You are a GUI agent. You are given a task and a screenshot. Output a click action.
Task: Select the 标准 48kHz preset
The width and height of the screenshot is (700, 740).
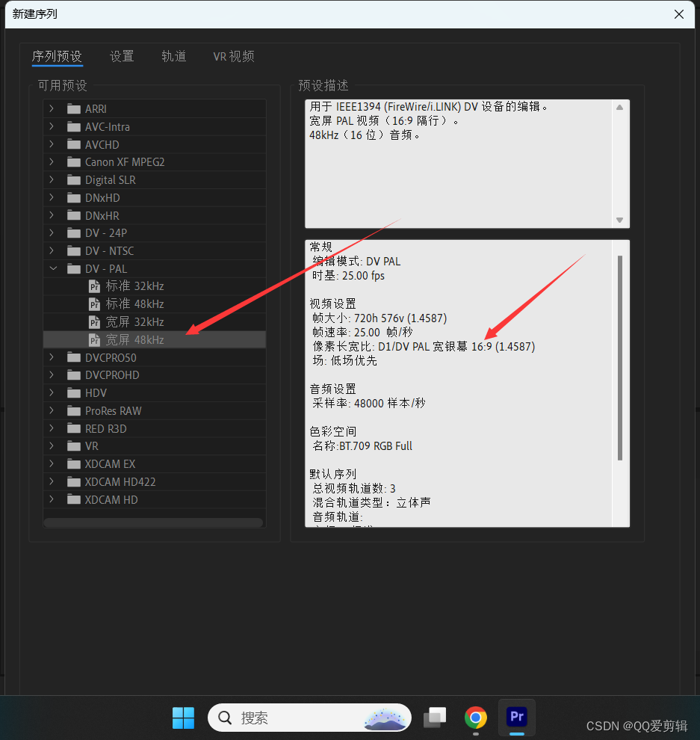tap(155, 304)
